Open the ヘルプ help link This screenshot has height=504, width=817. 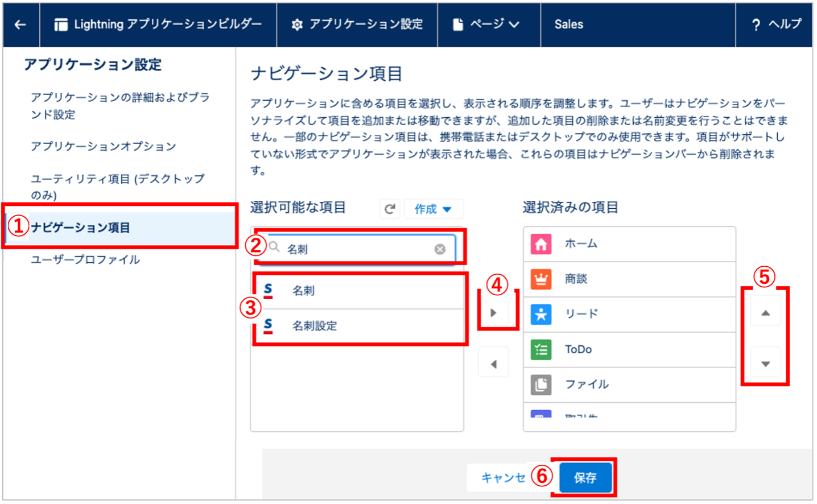pos(776,24)
